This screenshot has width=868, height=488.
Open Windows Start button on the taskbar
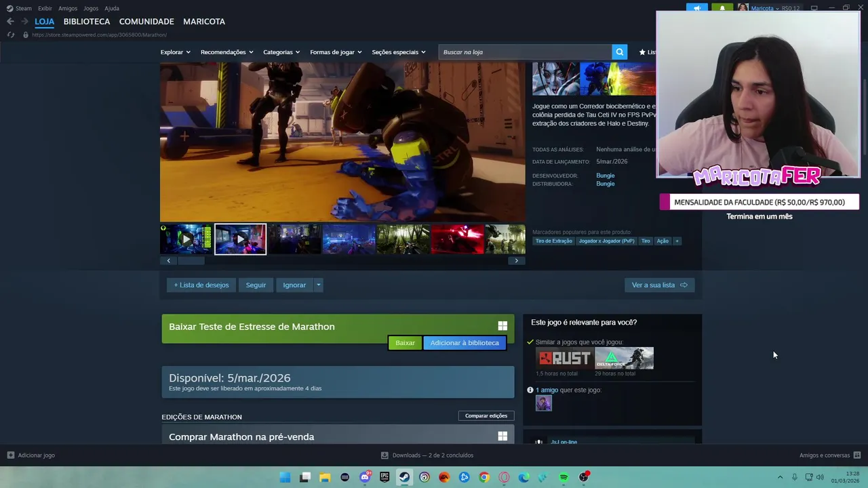pyautogui.click(x=285, y=477)
